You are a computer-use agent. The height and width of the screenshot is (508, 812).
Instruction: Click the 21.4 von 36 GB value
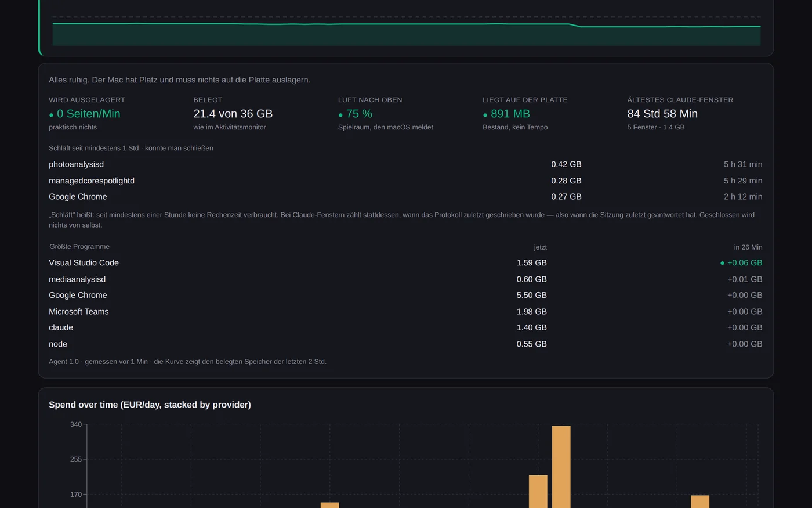233,114
